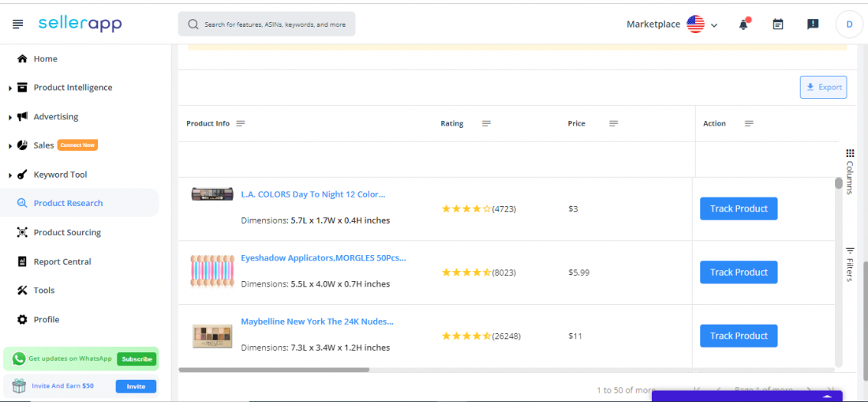Click the $5.99 price cell

click(x=579, y=272)
